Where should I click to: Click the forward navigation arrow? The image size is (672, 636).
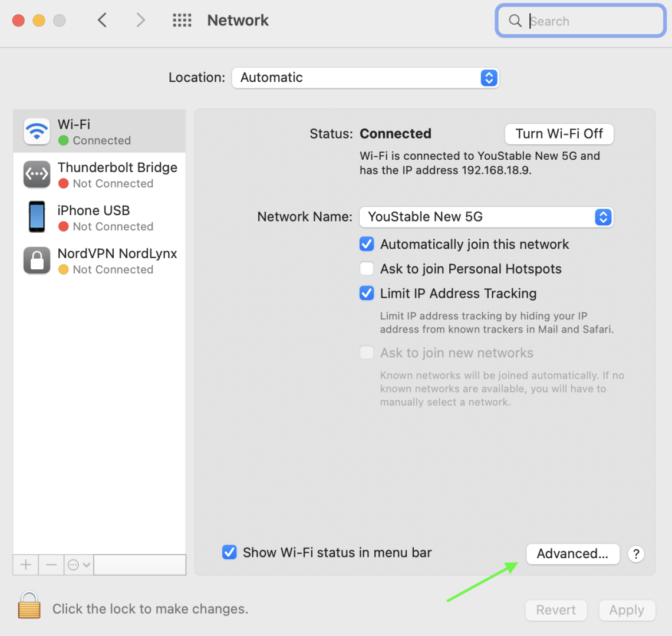pyautogui.click(x=140, y=20)
